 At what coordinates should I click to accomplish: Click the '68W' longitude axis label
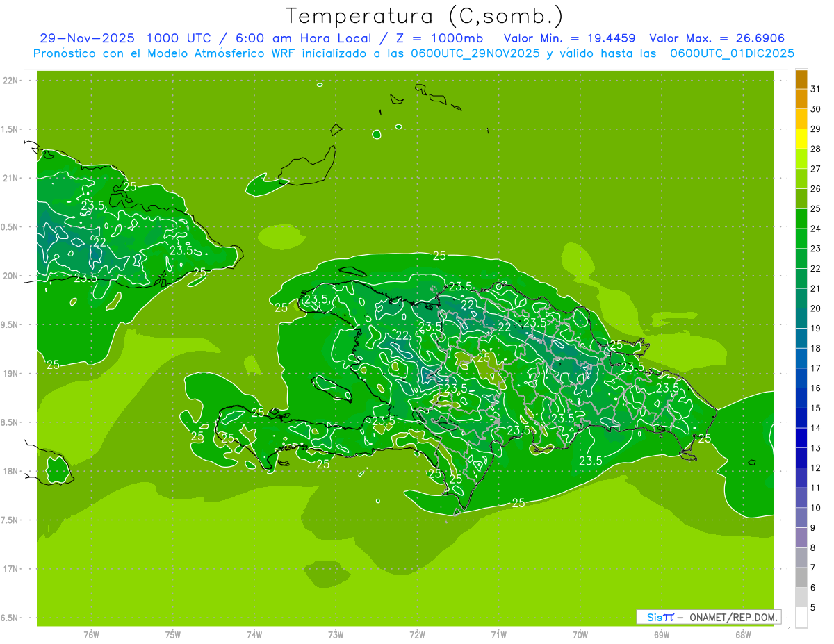tap(743, 635)
